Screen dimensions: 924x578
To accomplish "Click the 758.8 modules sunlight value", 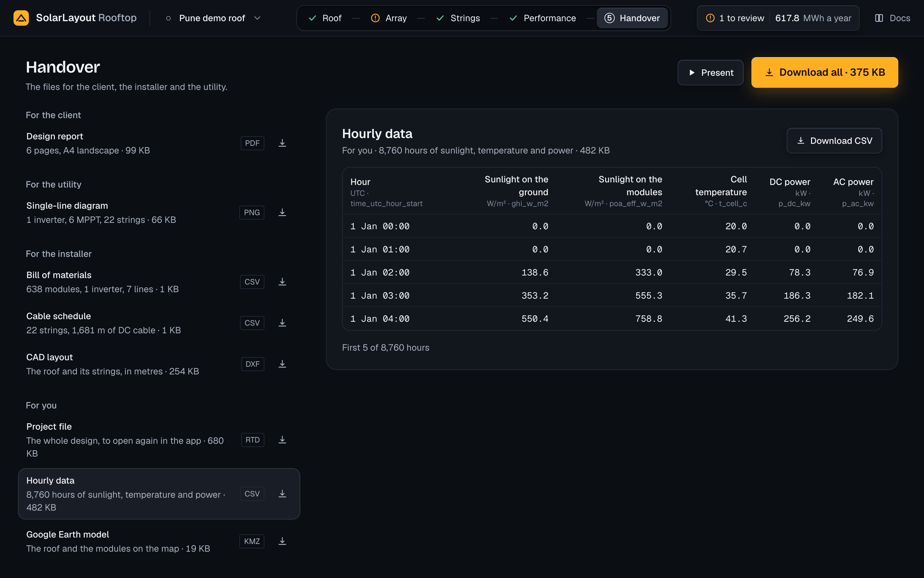I will [x=648, y=319].
